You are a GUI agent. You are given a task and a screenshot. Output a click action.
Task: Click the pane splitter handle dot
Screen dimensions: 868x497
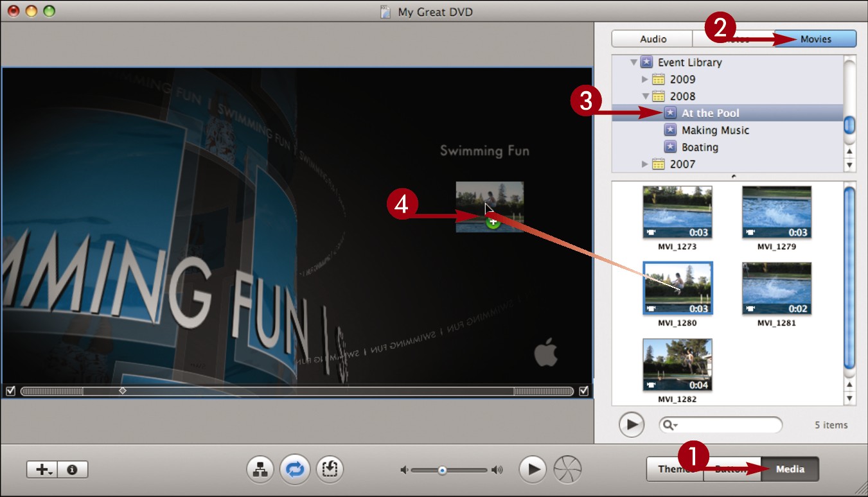tap(733, 176)
